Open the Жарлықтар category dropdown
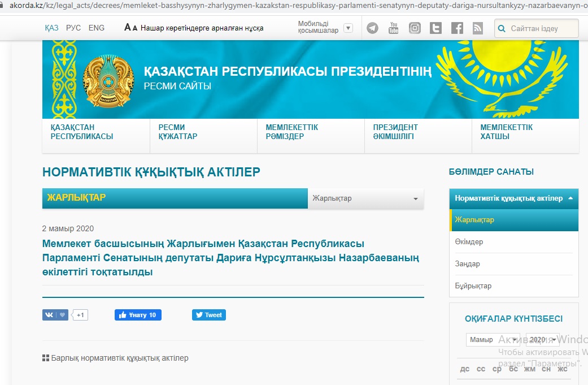 pyautogui.click(x=365, y=198)
